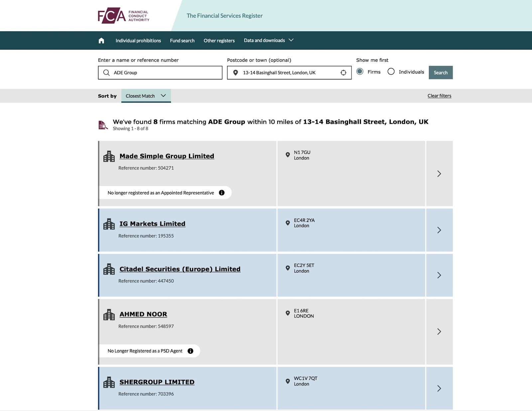Click the magnifier icon in name search field
The image size is (532, 411).
click(x=106, y=73)
